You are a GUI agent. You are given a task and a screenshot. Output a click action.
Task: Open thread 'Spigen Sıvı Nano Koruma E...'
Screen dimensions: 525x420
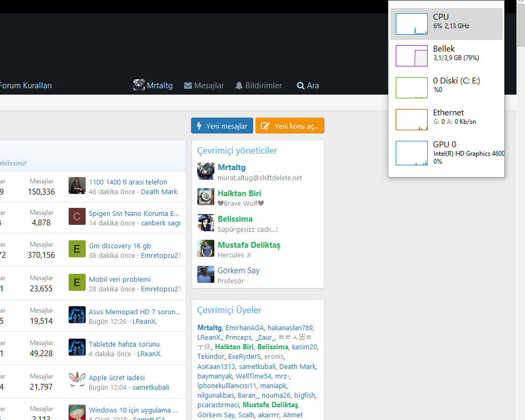pos(134,214)
